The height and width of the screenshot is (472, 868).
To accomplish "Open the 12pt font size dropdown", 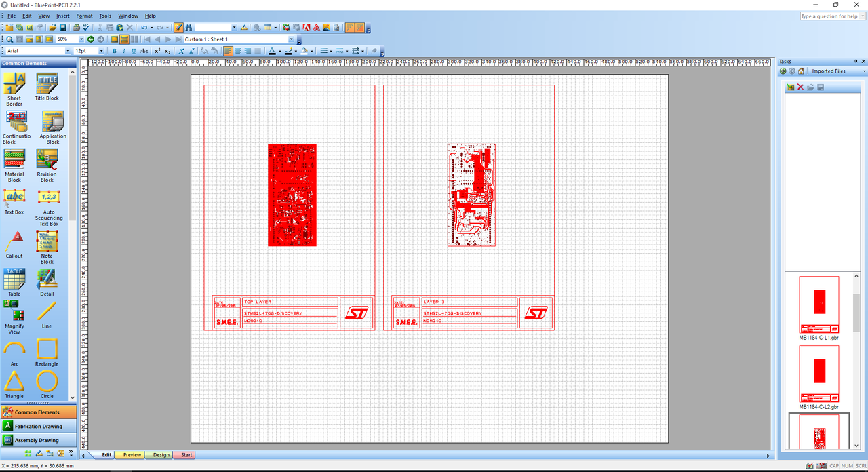I will coord(101,51).
